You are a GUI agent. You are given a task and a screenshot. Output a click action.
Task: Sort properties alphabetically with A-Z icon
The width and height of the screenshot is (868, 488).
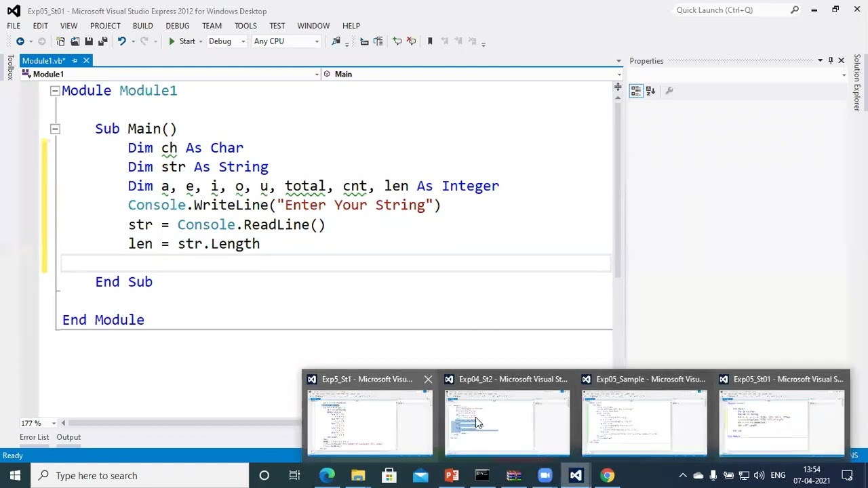click(650, 91)
